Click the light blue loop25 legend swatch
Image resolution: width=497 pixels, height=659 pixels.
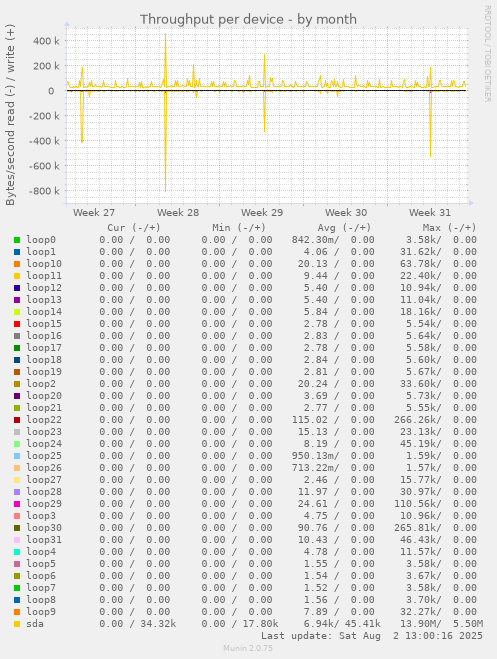click(17, 456)
